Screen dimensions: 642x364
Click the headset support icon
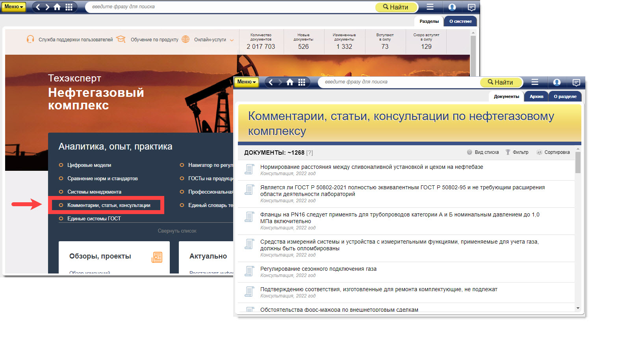point(30,39)
